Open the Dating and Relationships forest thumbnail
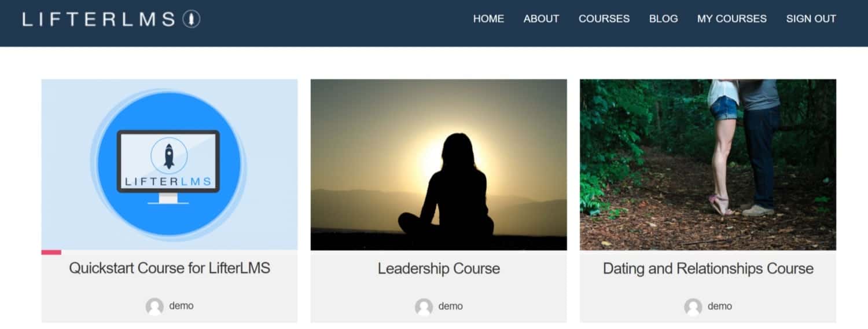Image resolution: width=868 pixels, height=329 pixels. tap(708, 164)
